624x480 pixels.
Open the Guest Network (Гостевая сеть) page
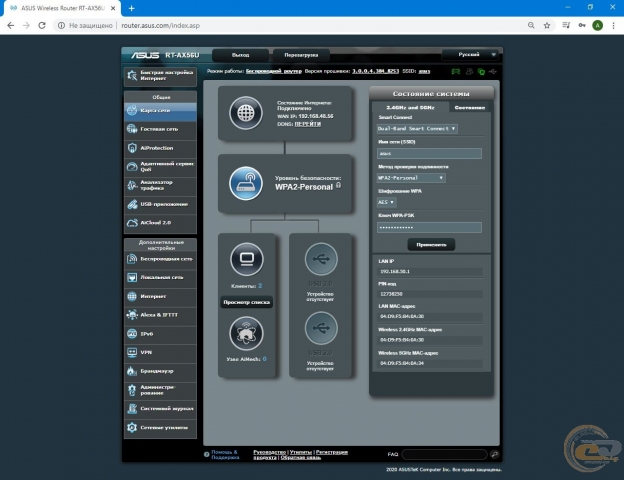[x=160, y=129]
